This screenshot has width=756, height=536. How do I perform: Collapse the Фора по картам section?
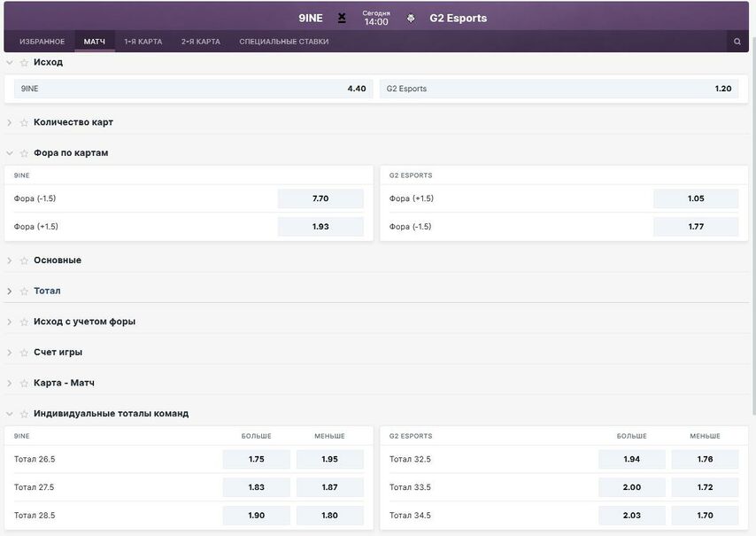click(x=10, y=153)
